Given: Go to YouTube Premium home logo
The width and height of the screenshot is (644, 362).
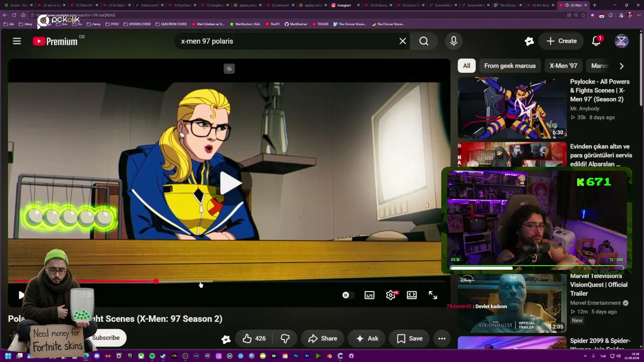Looking at the screenshot, I should (55, 41).
